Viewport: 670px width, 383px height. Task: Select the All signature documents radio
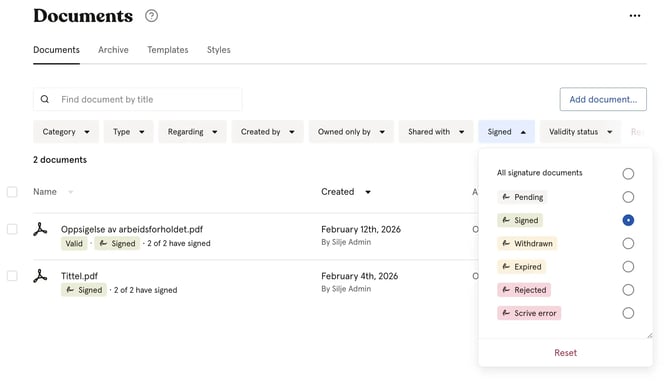click(x=628, y=174)
